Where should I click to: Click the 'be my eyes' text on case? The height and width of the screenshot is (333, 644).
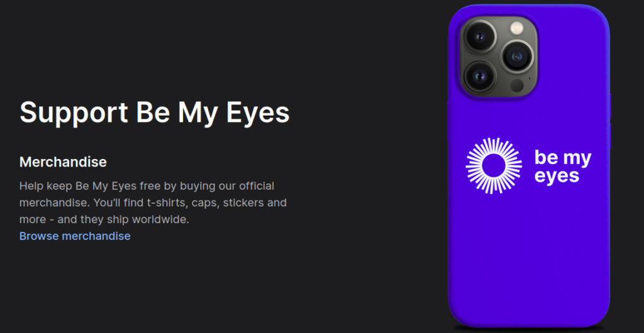click(x=563, y=167)
